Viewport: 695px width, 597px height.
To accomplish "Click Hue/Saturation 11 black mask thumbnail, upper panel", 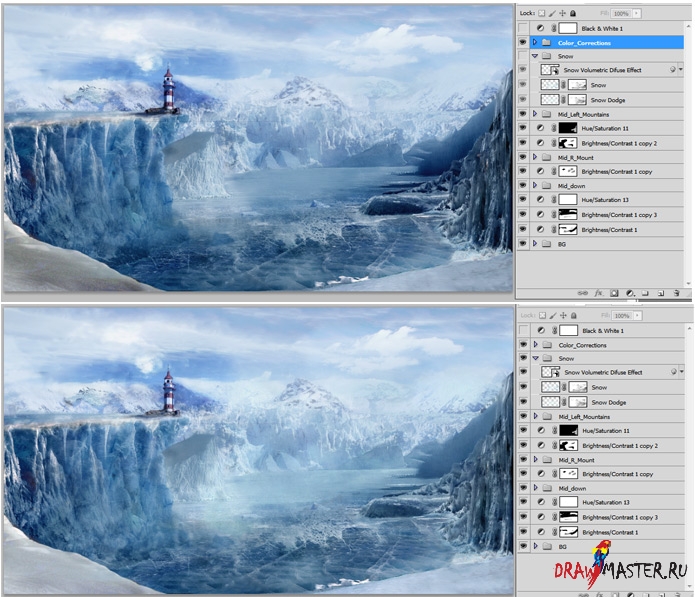I will point(567,128).
